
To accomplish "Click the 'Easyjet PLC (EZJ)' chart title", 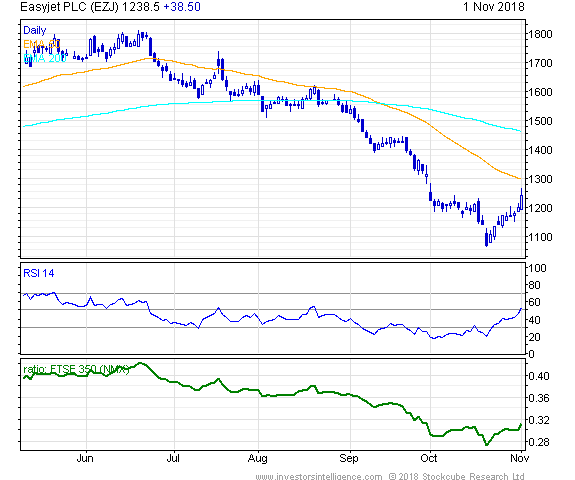I will click(69, 7).
